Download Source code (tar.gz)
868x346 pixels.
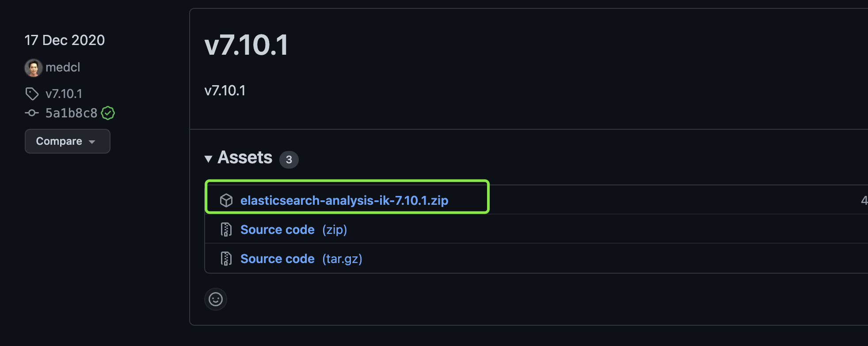(301, 259)
